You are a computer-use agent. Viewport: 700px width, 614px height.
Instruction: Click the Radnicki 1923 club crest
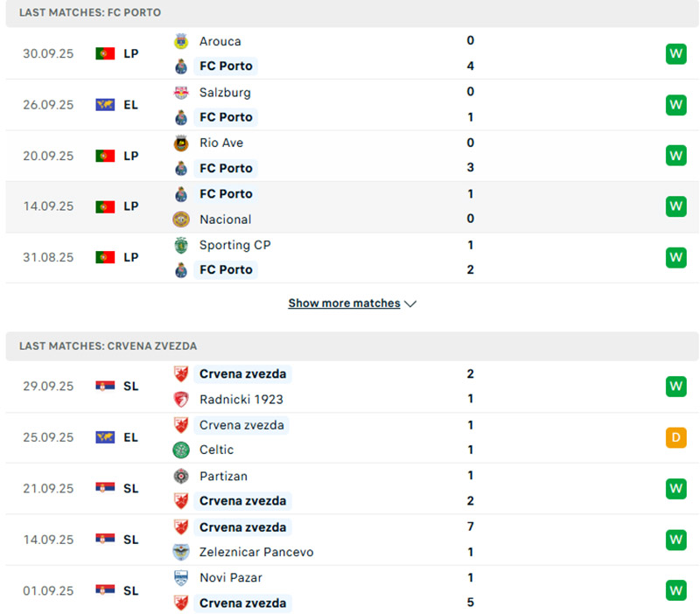point(181,400)
